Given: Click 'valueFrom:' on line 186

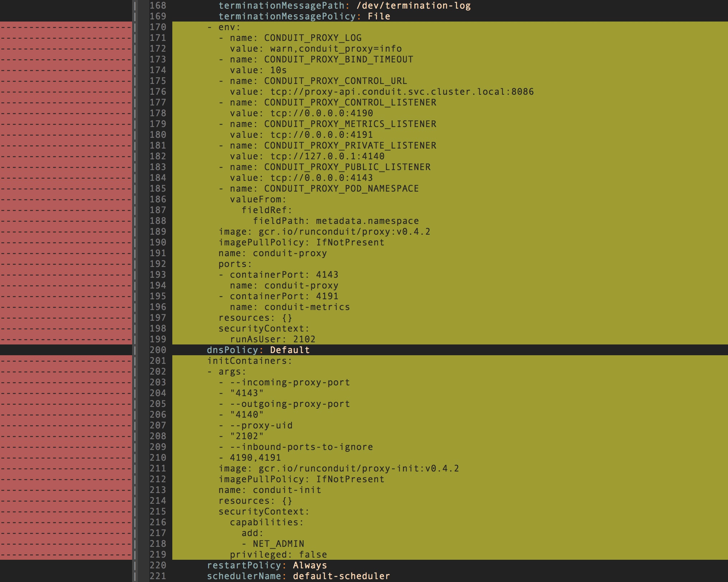Looking at the screenshot, I should pos(258,200).
